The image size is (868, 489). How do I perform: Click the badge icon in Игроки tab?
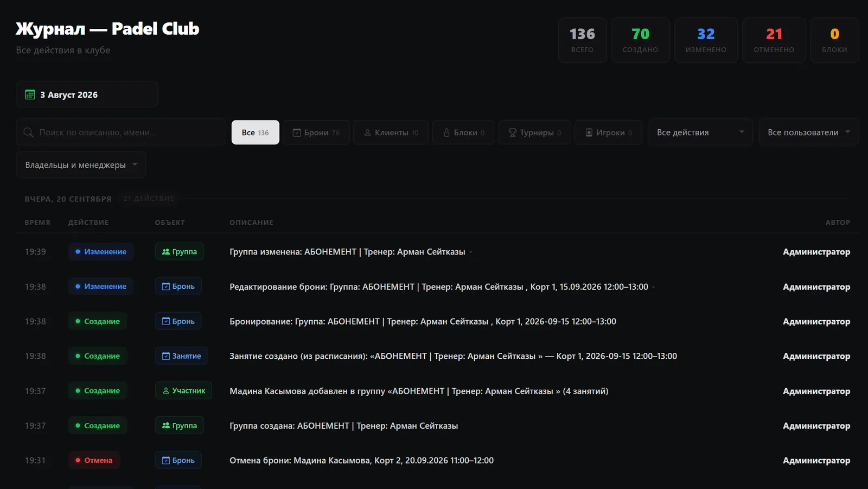click(589, 132)
